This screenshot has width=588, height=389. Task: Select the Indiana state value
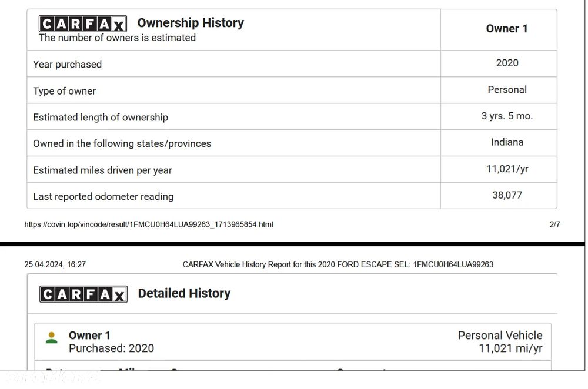507,142
